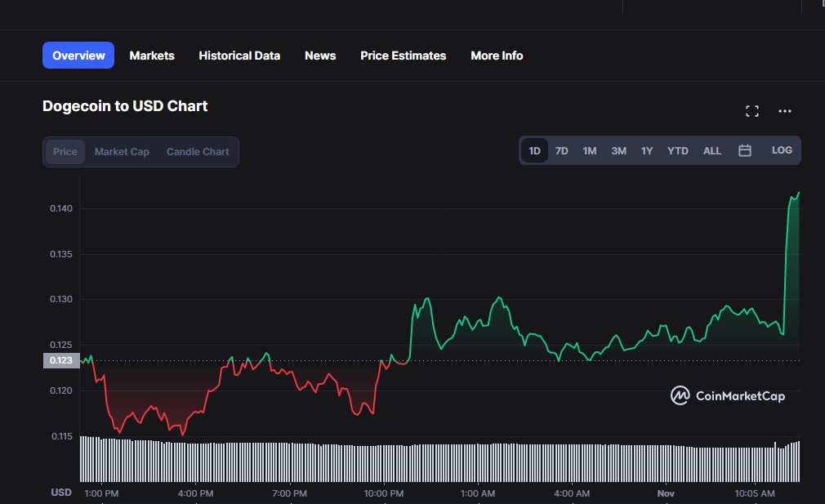825x504 pixels.
Task: Select the Candle Chart option
Action: point(197,151)
